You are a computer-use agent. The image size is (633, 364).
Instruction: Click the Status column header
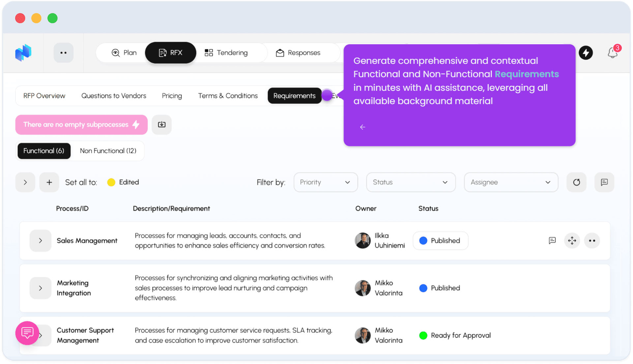(x=428, y=209)
